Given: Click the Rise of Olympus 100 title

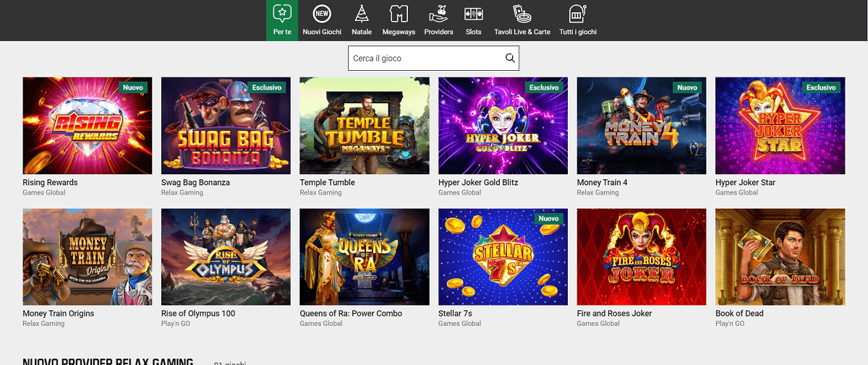Looking at the screenshot, I should [x=198, y=314].
